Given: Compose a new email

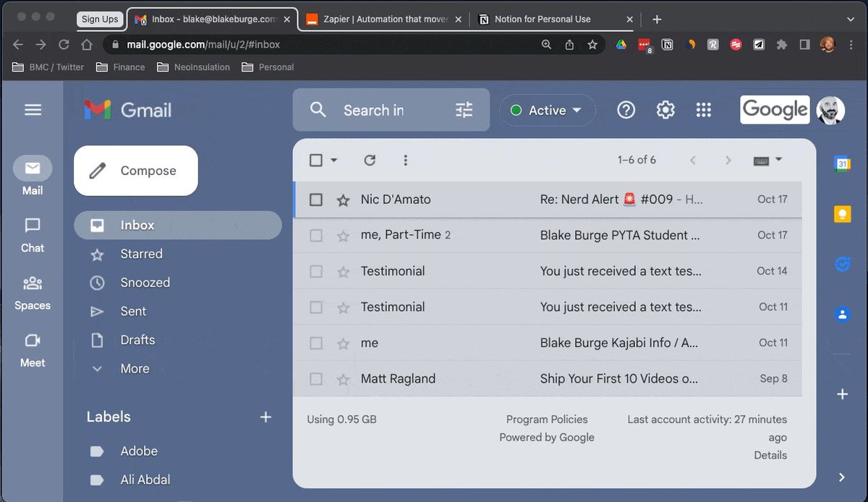Looking at the screenshot, I should click(x=136, y=171).
